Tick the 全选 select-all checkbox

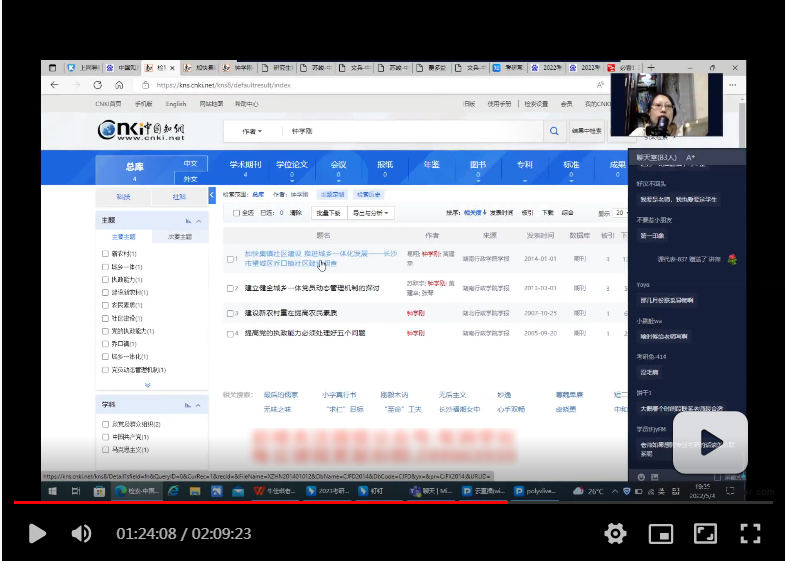point(236,213)
